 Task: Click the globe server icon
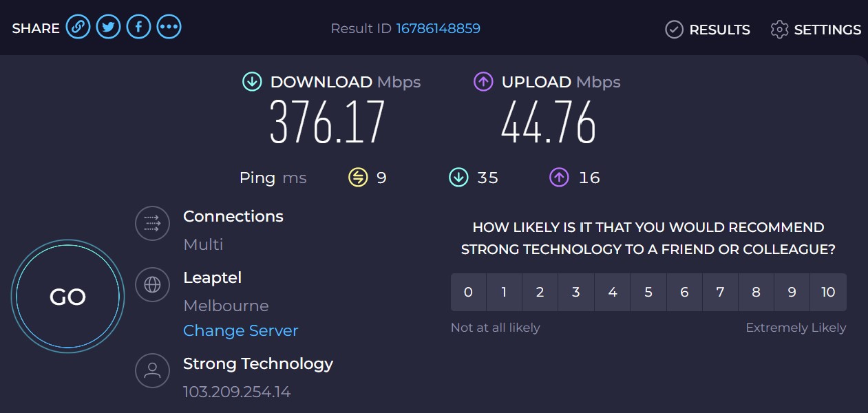click(152, 284)
